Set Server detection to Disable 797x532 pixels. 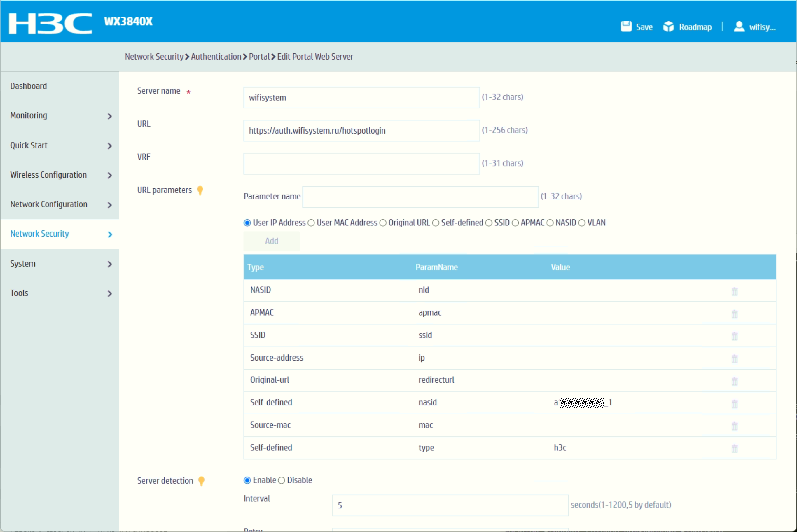(281, 480)
